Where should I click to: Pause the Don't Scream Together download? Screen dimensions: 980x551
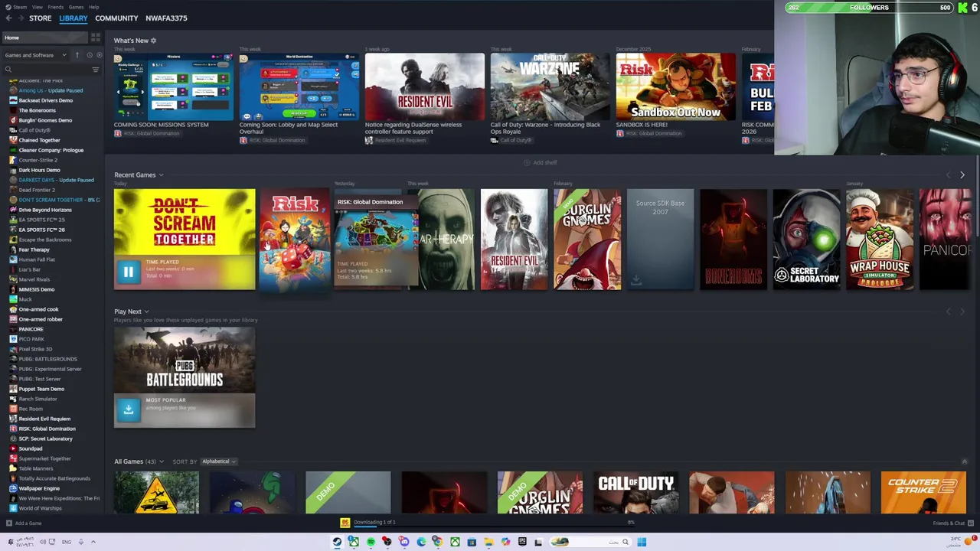click(x=128, y=271)
